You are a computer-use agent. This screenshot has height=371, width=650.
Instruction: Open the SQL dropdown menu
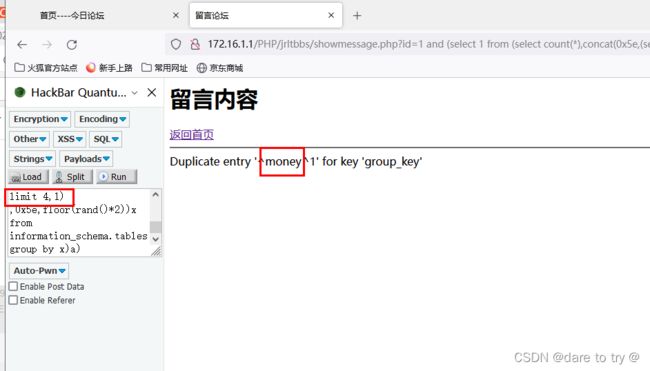[x=106, y=139]
